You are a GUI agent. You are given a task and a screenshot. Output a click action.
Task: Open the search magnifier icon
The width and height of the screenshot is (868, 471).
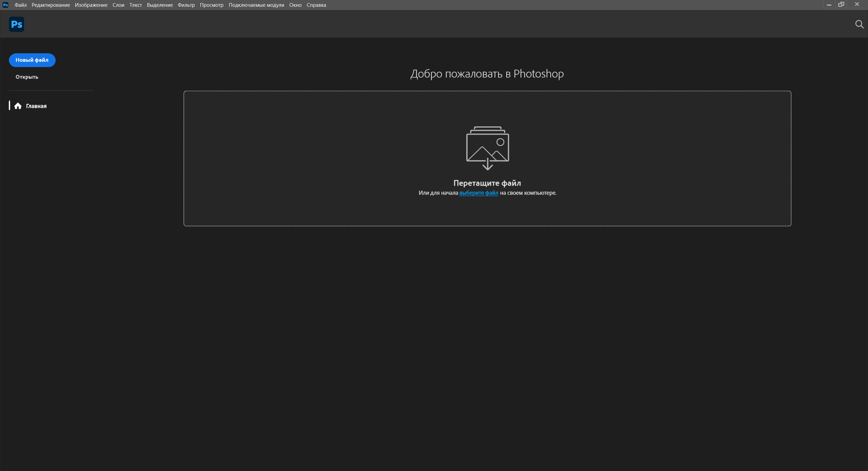859,24
